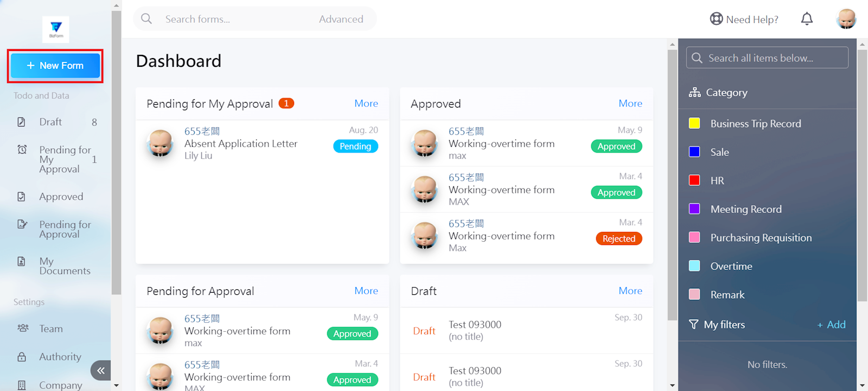Click the BizForm logo in sidebar

tap(56, 29)
